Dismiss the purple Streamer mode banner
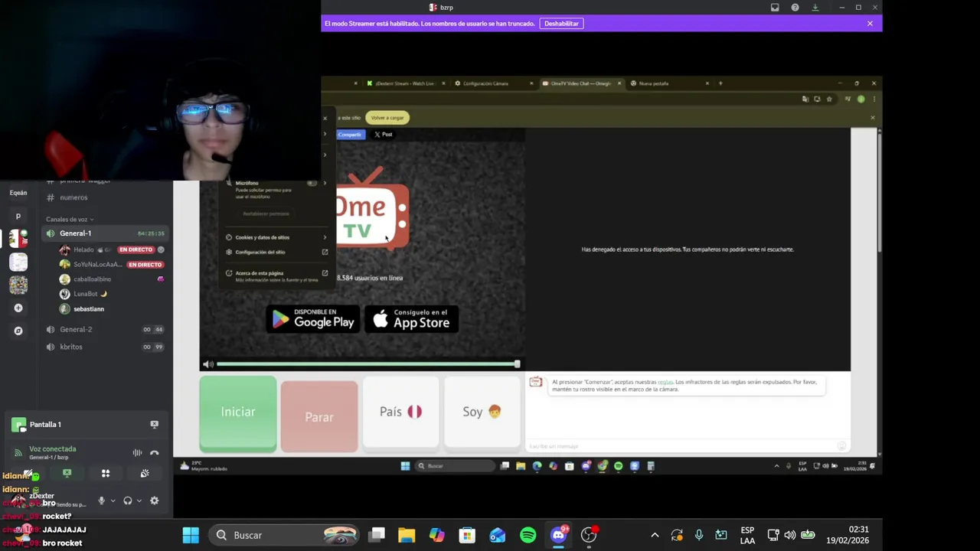Image resolution: width=980 pixels, height=551 pixels. coord(870,24)
